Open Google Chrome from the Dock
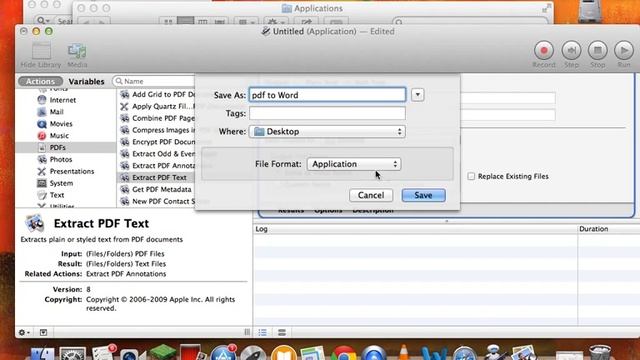 [344, 353]
